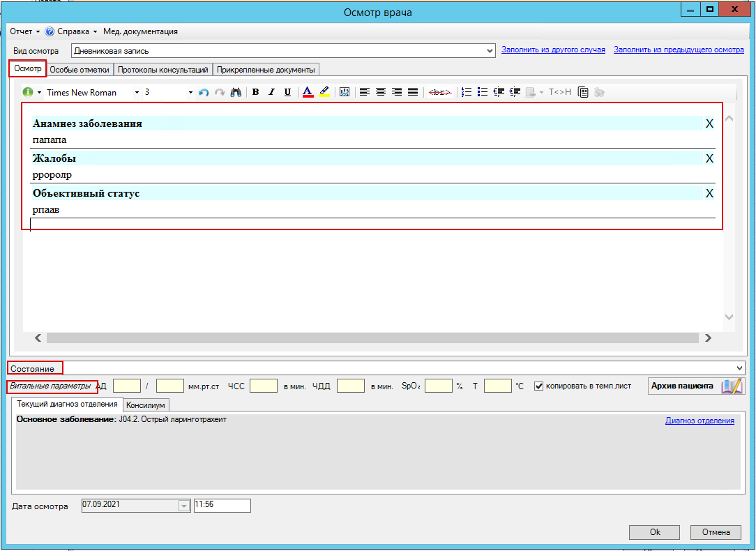Click the document paste icon in toolbar

pyautogui.click(x=583, y=92)
